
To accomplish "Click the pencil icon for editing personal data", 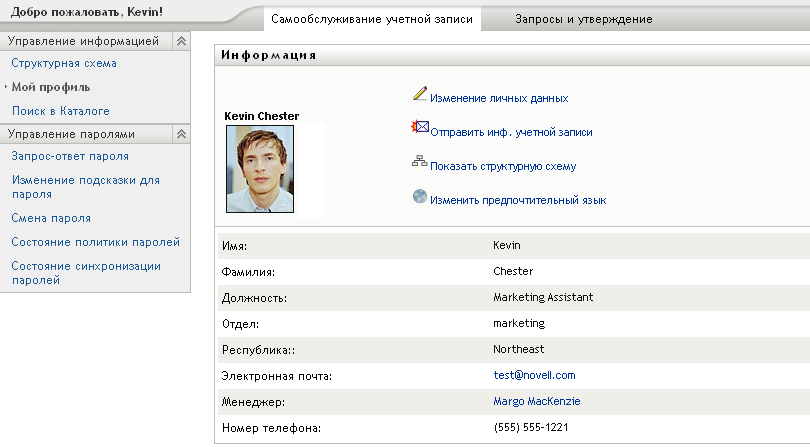I will 420,95.
